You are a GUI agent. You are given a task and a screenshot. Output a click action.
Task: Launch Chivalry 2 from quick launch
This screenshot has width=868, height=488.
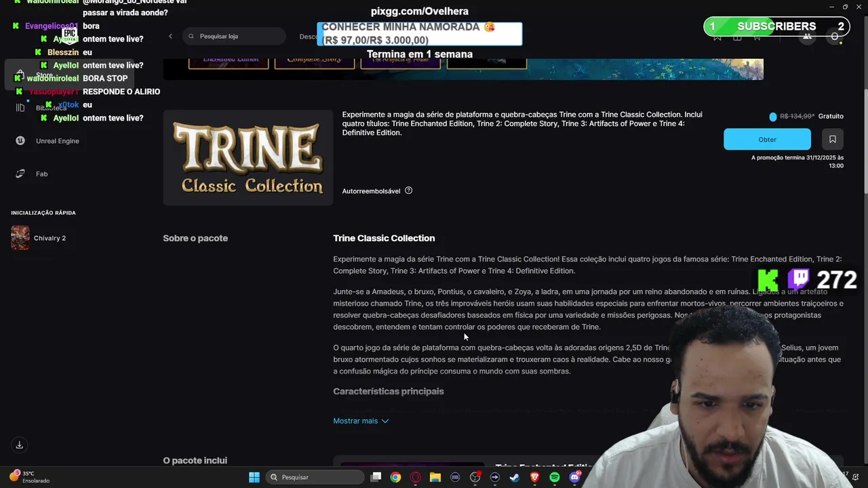(39, 238)
